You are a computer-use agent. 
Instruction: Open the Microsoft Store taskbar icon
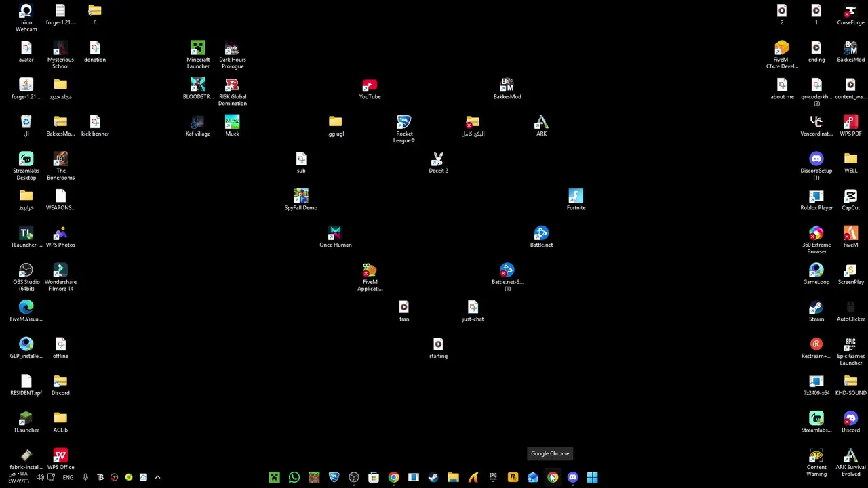coord(374,477)
